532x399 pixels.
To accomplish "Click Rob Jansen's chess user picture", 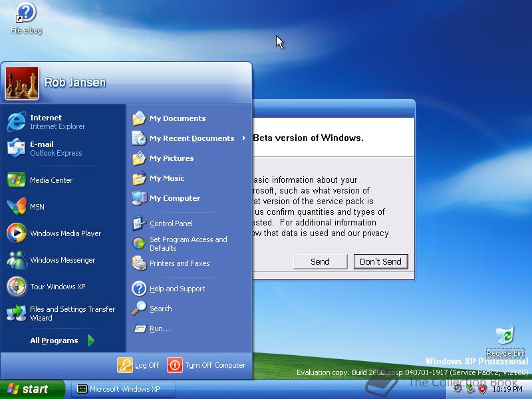I will [x=22, y=83].
